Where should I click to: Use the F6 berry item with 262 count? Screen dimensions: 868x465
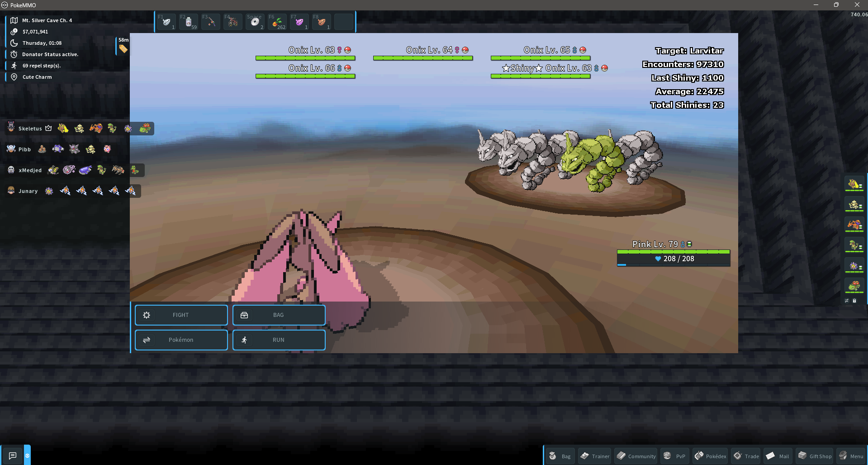pyautogui.click(x=277, y=22)
